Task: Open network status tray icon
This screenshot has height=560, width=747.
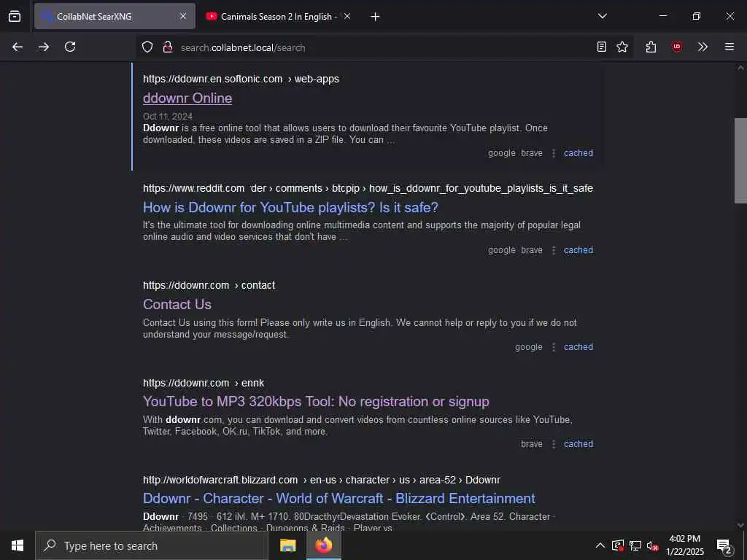Action: [x=635, y=545]
